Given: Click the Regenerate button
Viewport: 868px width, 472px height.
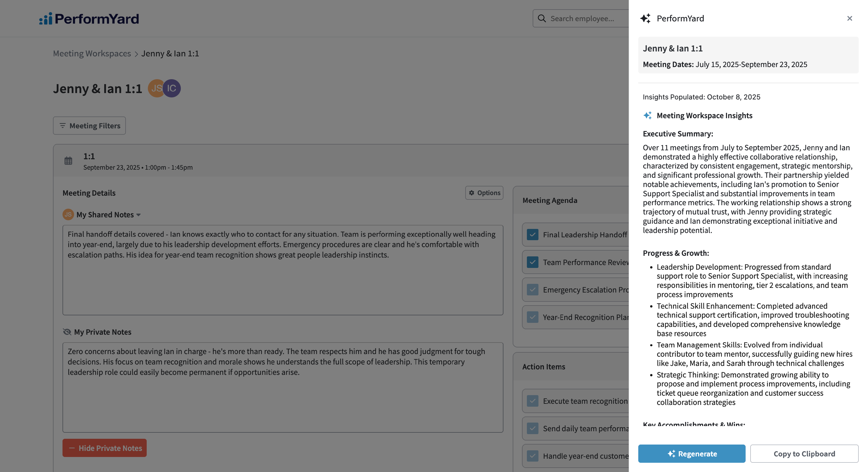Looking at the screenshot, I should 692,454.
